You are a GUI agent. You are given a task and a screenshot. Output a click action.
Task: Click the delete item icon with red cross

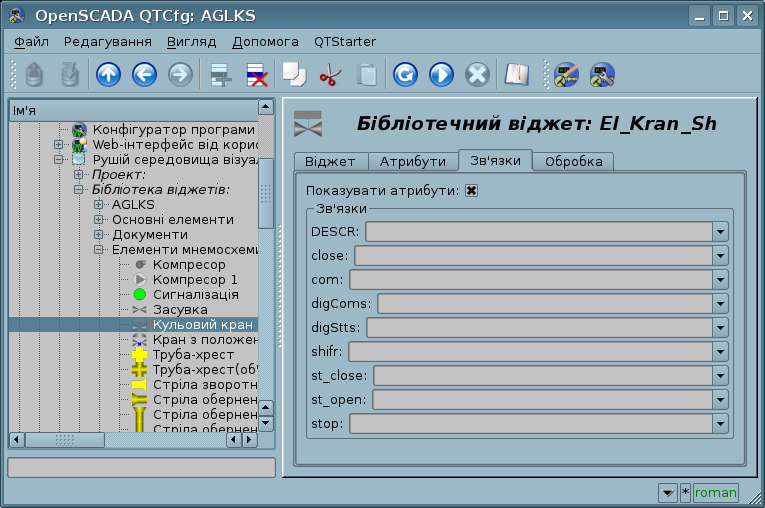[256, 74]
